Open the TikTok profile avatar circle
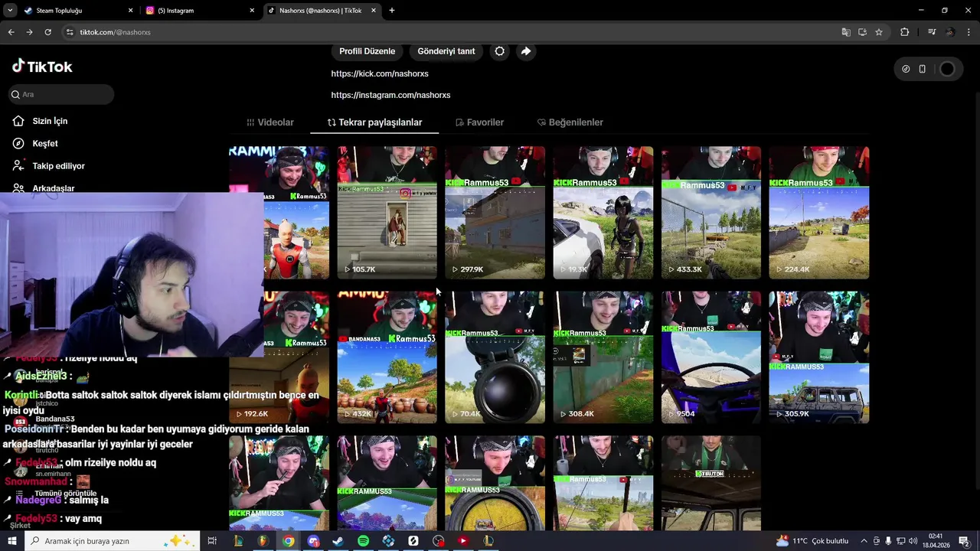 (x=947, y=69)
